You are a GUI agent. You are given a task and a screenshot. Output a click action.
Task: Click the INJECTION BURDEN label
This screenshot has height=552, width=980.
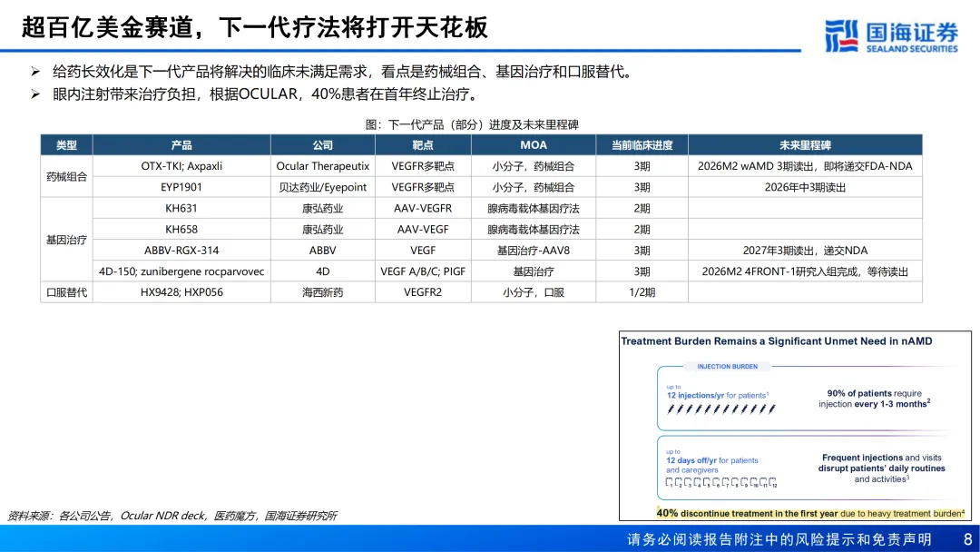click(728, 366)
